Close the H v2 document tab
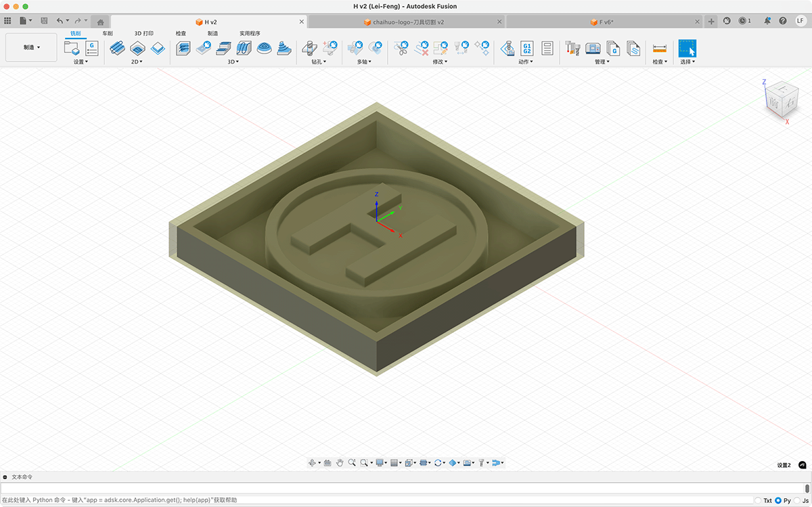 pyautogui.click(x=302, y=22)
